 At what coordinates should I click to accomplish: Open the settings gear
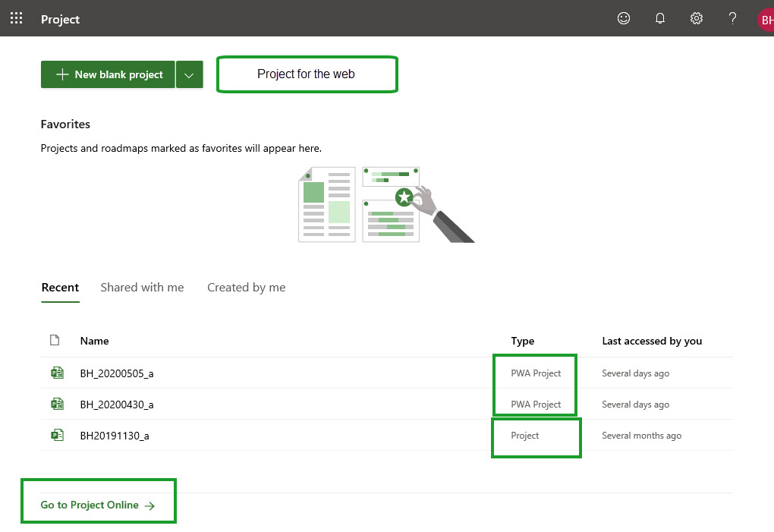(x=696, y=18)
